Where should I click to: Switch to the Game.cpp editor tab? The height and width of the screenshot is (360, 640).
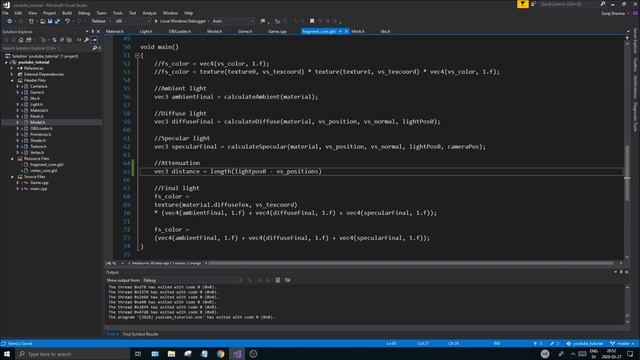277,31
